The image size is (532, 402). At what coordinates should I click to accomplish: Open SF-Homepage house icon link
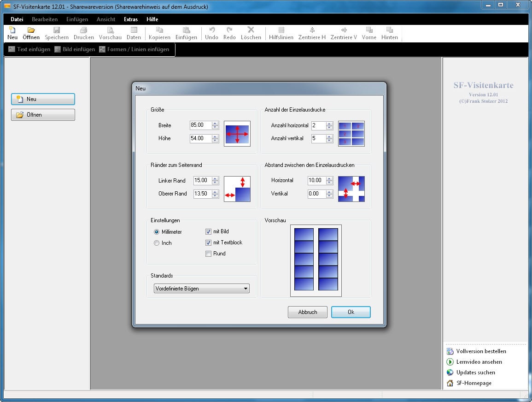[x=450, y=383]
